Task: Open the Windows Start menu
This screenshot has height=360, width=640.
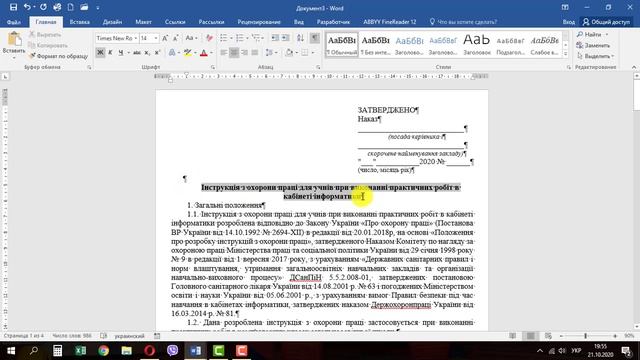Action: click(11, 351)
